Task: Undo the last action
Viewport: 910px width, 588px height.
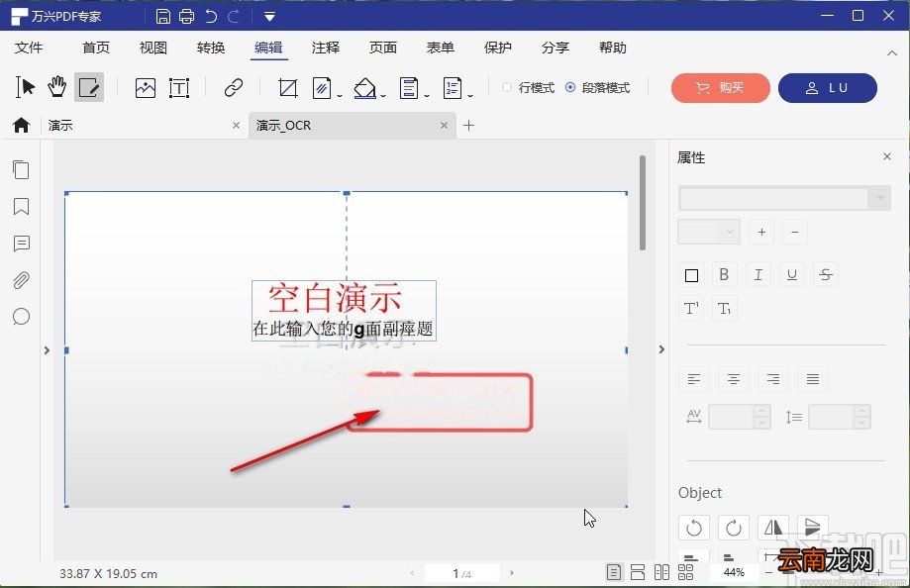Action: [211, 16]
